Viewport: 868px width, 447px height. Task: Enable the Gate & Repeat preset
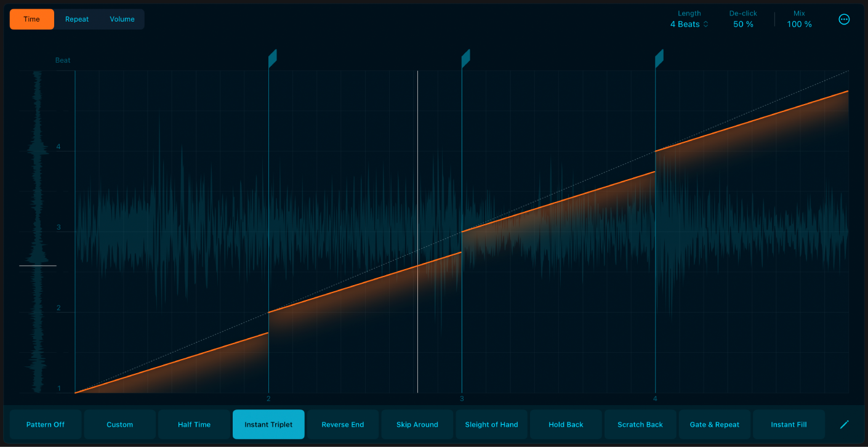tap(714, 424)
